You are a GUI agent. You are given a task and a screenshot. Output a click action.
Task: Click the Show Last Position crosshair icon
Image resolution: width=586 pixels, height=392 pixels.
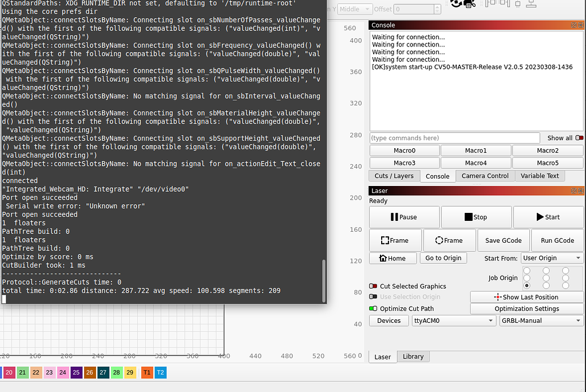click(498, 296)
